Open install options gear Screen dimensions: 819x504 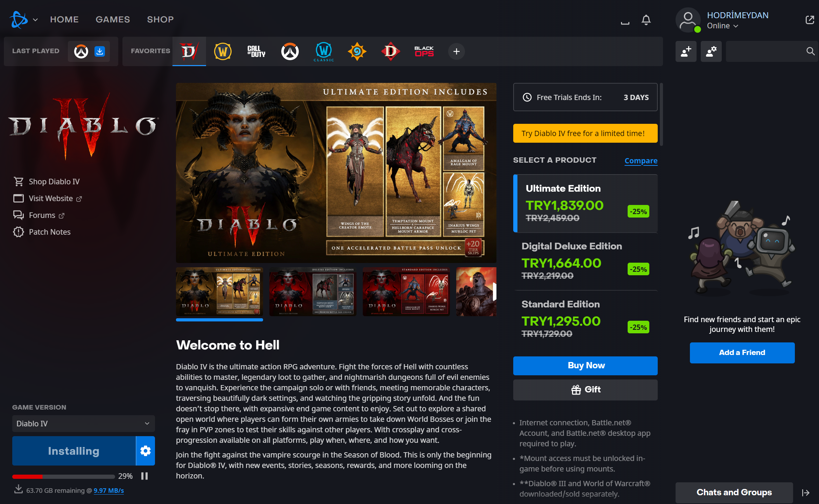tap(146, 451)
